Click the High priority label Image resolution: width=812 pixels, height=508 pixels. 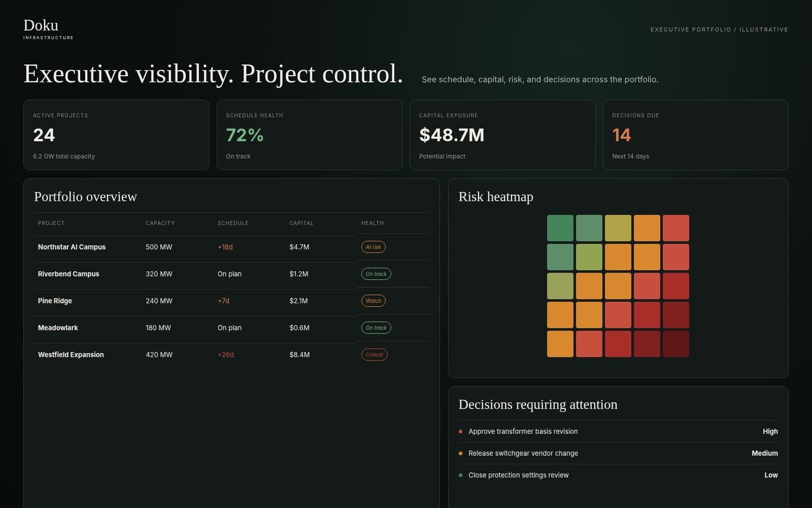click(770, 431)
